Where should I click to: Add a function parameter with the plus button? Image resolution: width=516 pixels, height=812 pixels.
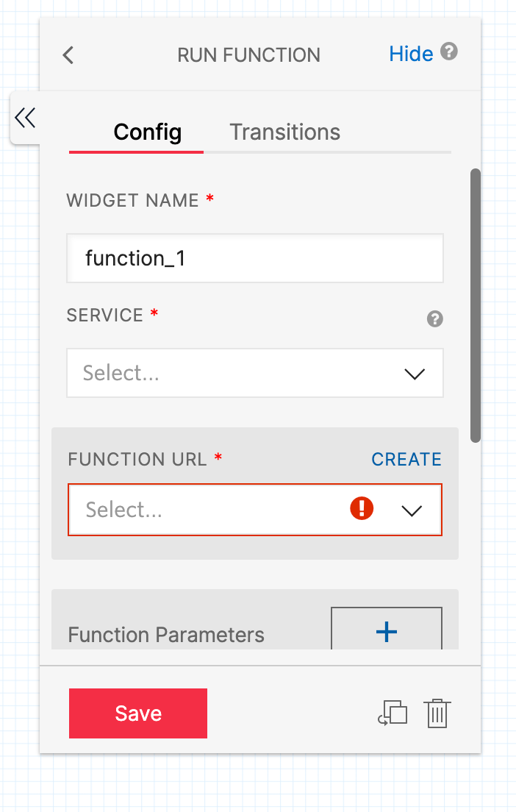click(x=386, y=632)
